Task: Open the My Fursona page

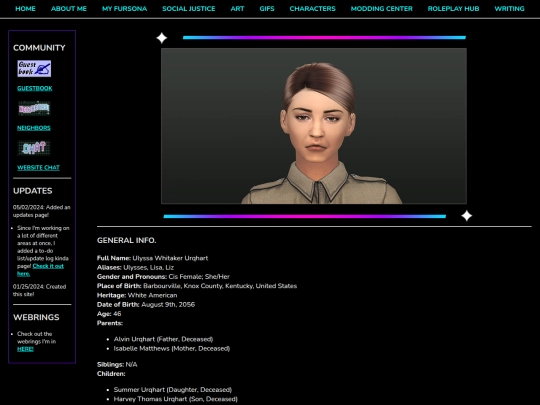Action: [x=124, y=9]
